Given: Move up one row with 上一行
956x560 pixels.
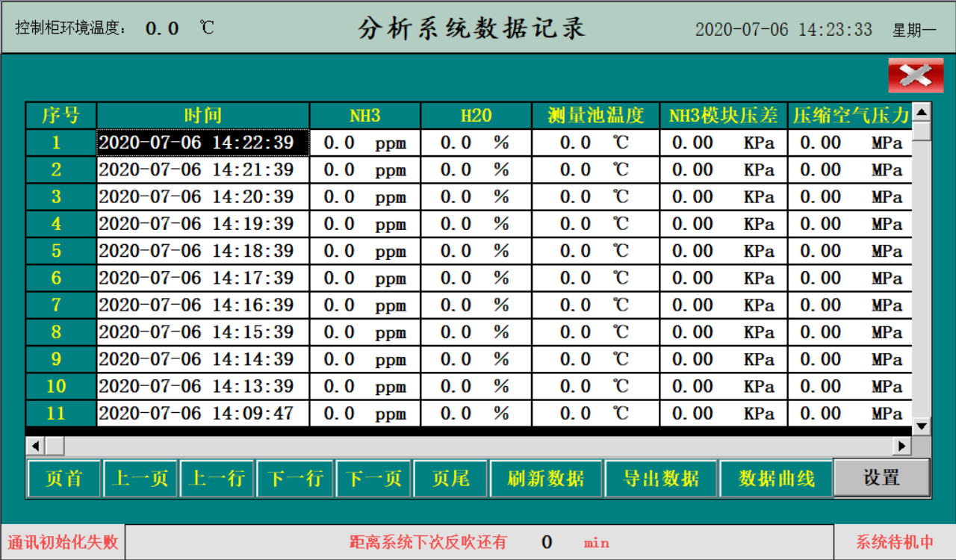Looking at the screenshot, I should click(217, 479).
